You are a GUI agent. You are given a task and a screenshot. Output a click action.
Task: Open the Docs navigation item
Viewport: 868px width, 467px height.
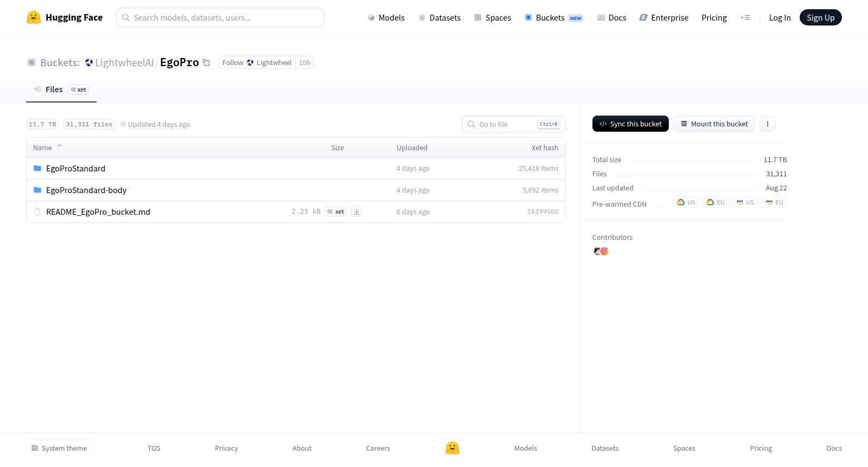611,17
